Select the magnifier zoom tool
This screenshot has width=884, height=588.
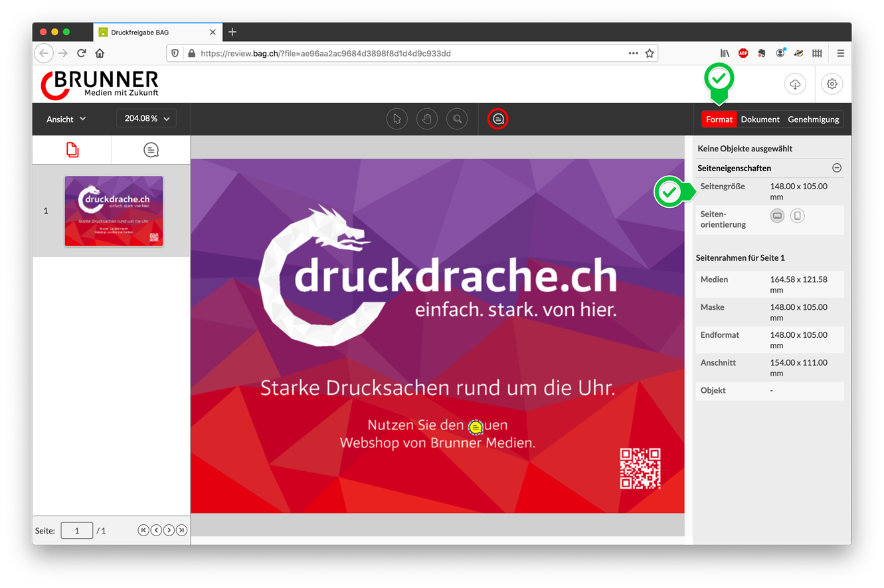pyautogui.click(x=457, y=119)
